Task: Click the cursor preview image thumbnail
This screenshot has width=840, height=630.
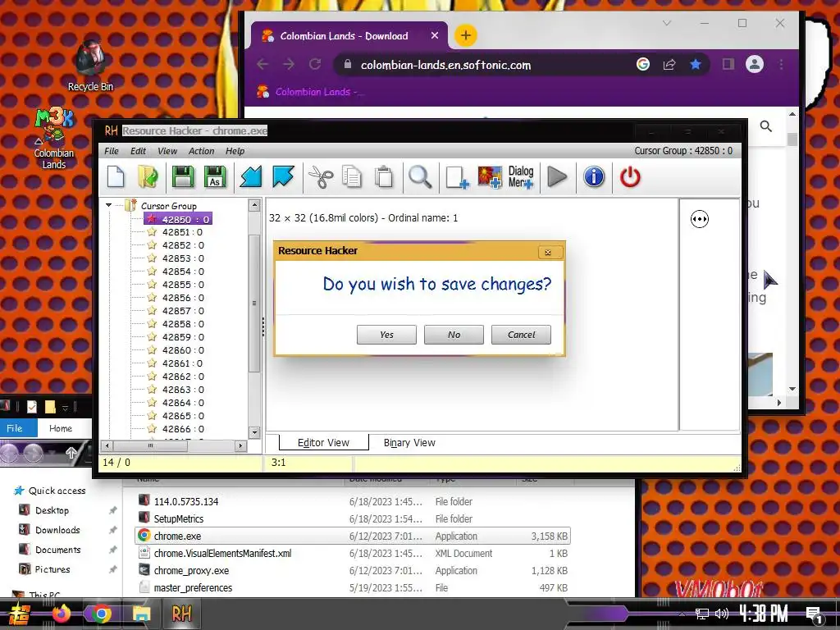Action: tap(699, 219)
